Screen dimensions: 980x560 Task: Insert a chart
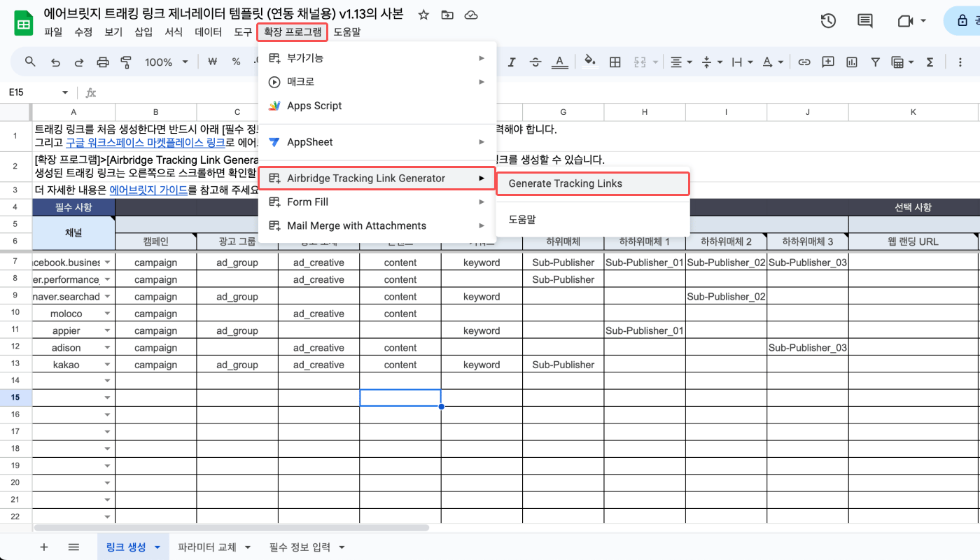coord(852,62)
